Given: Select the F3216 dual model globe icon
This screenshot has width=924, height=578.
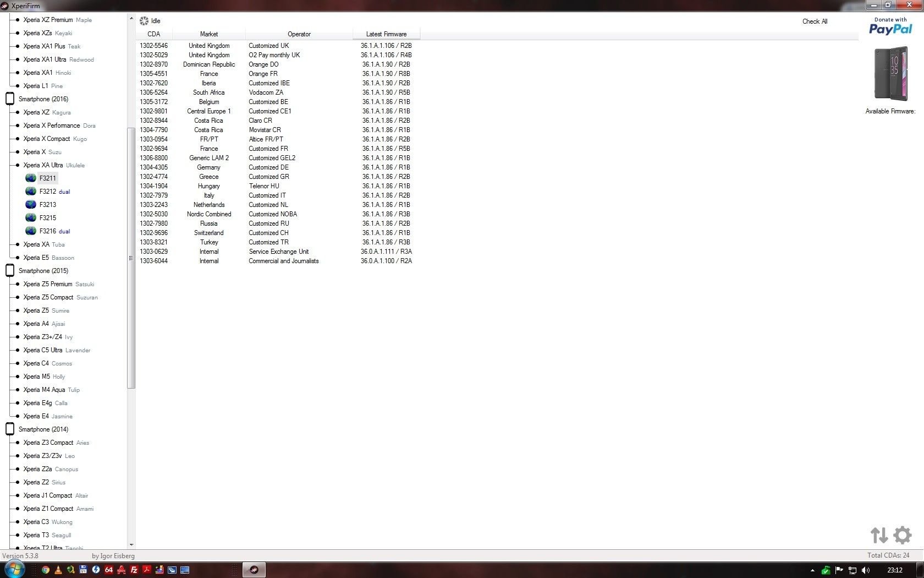Looking at the screenshot, I should 31,231.
